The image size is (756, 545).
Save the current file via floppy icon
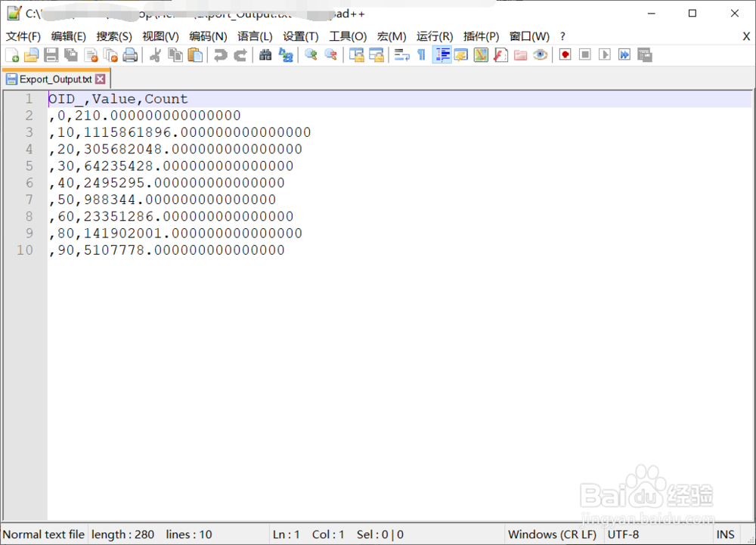click(51, 55)
